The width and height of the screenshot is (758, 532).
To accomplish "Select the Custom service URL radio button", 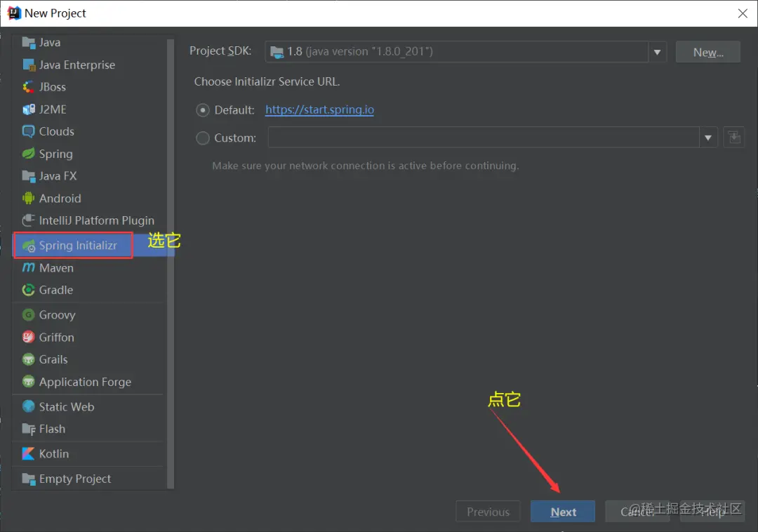I will click(x=203, y=138).
